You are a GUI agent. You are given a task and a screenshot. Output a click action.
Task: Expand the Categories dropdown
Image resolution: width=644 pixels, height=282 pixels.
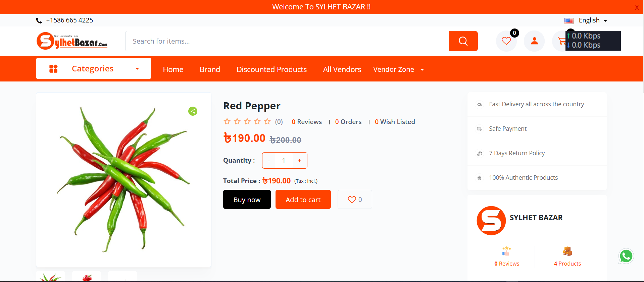click(94, 69)
